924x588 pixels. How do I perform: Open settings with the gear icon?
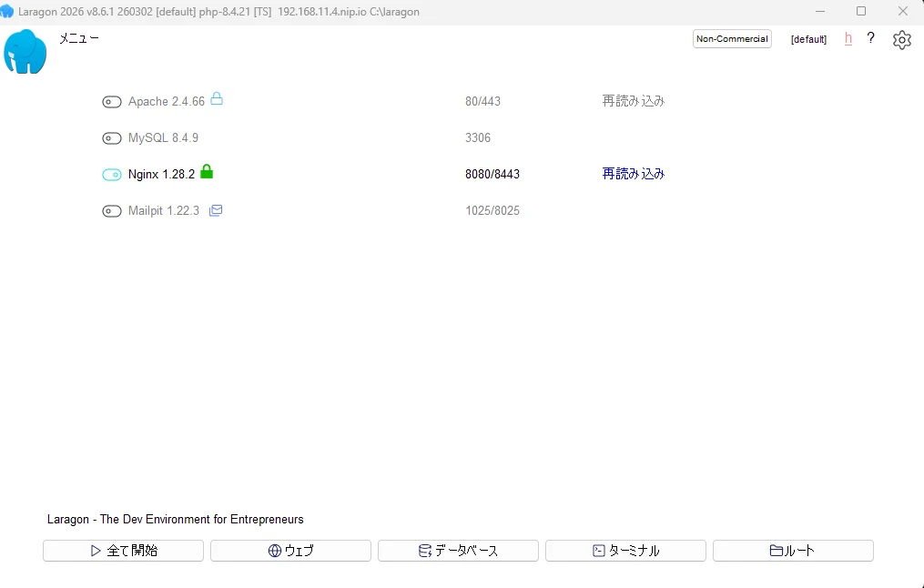coord(901,40)
